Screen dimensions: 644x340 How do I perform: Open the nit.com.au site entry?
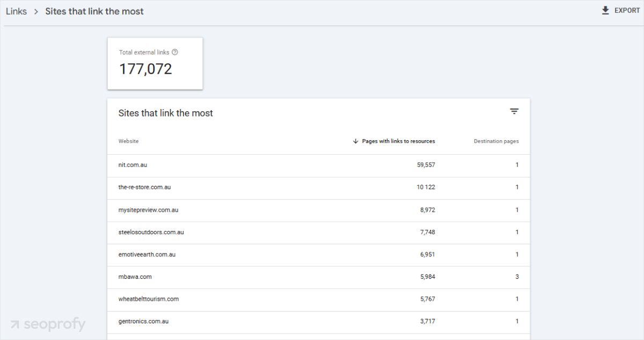pyautogui.click(x=133, y=165)
